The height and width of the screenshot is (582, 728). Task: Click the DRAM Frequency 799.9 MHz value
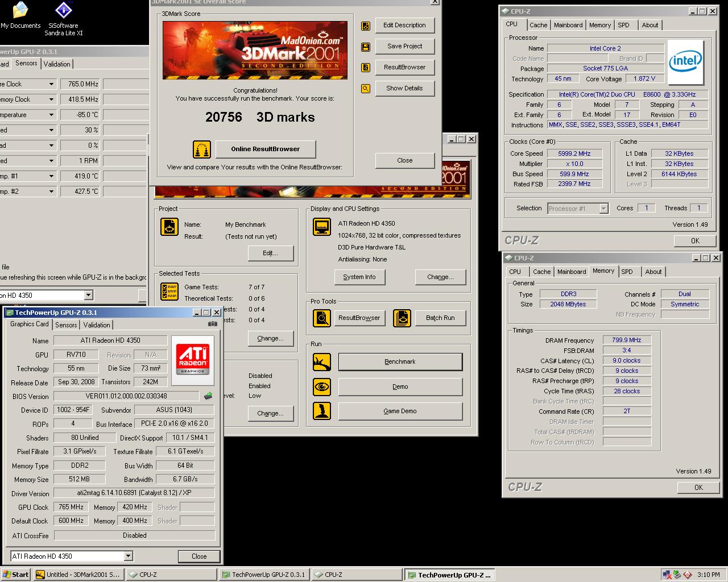click(x=627, y=340)
